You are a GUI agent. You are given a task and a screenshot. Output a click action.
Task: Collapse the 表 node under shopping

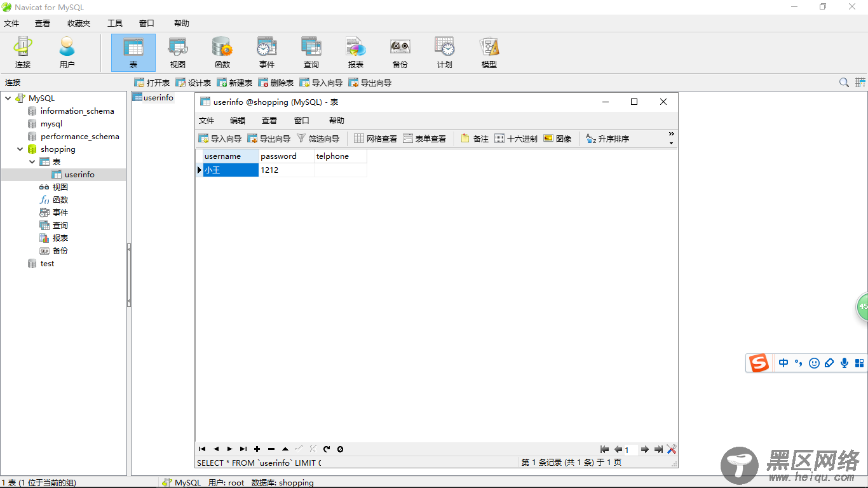click(x=32, y=162)
